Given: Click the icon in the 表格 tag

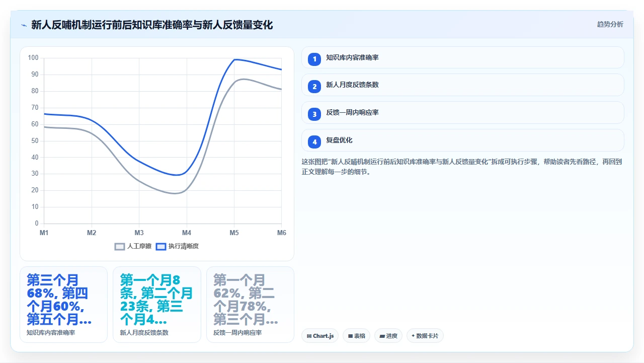Looking at the screenshot, I should click(x=350, y=336).
